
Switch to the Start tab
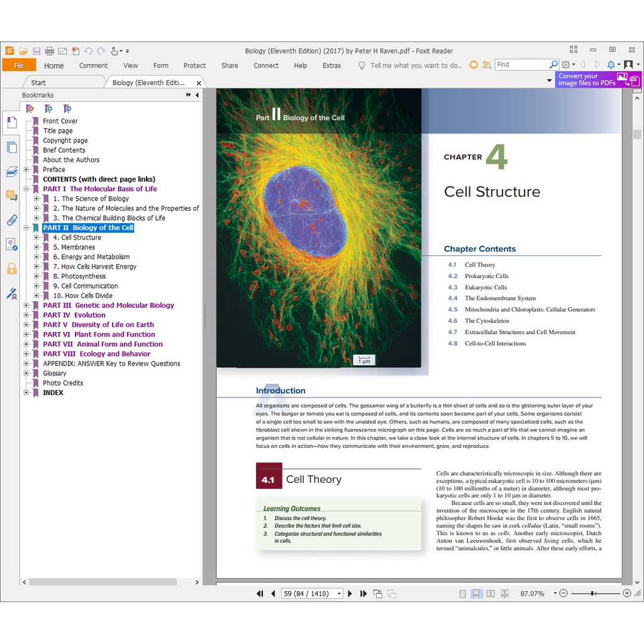[38, 82]
